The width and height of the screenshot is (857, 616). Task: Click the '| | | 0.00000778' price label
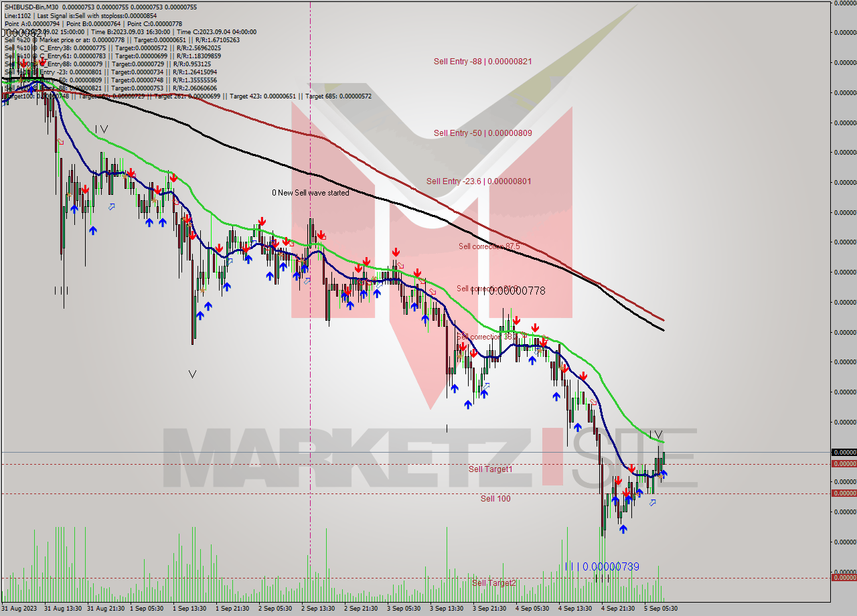tap(510, 291)
